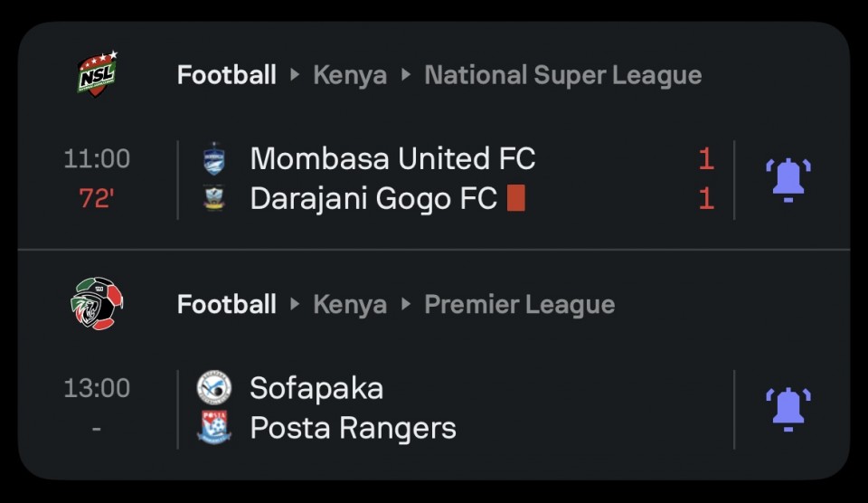Open Football category in Premier League row
The width and height of the screenshot is (868, 503).
(x=227, y=305)
